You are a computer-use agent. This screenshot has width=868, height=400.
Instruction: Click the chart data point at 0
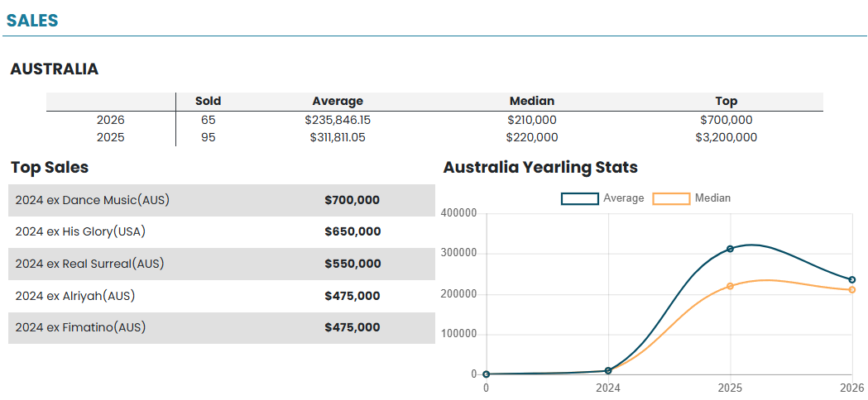click(x=486, y=374)
